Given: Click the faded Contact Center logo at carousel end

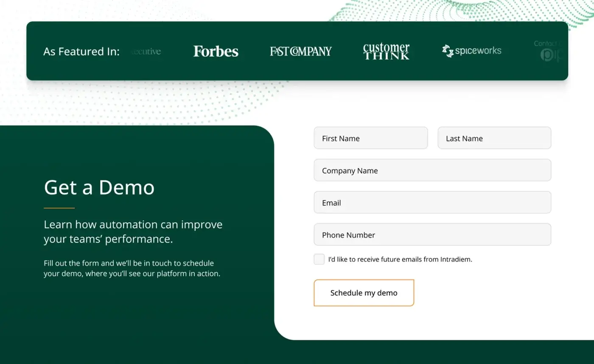Looking at the screenshot, I should coord(551,51).
